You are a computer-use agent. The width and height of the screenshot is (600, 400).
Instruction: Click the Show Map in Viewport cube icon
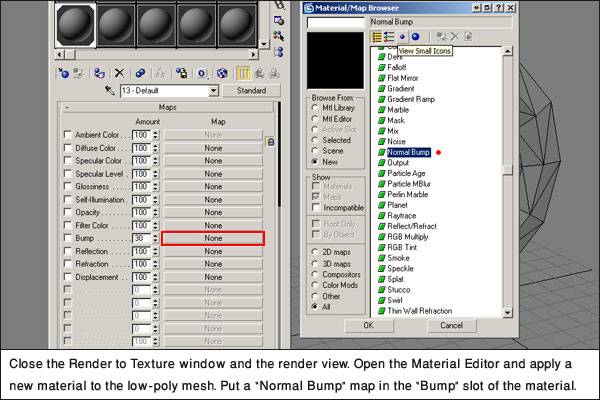tap(222, 73)
